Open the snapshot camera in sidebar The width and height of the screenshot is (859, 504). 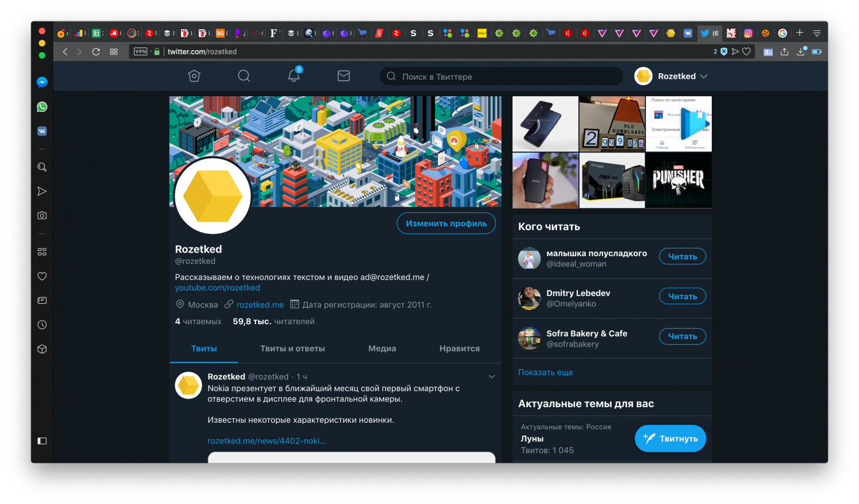(x=42, y=215)
